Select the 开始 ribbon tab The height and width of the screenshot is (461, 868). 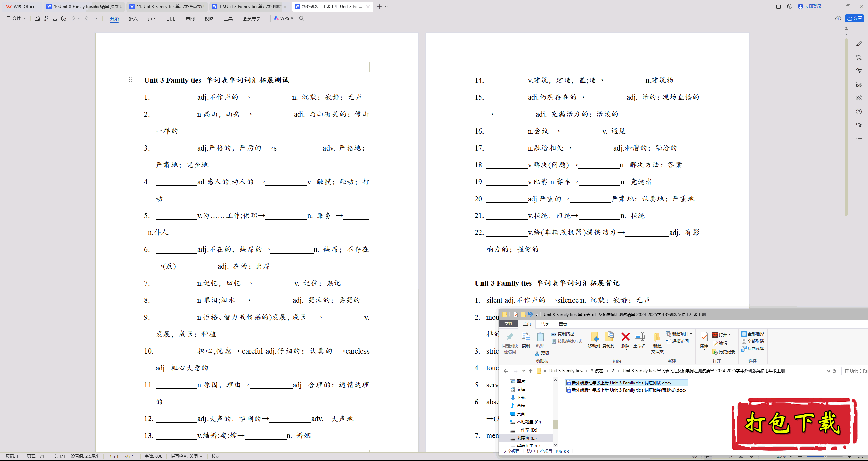[x=114, y=18]
